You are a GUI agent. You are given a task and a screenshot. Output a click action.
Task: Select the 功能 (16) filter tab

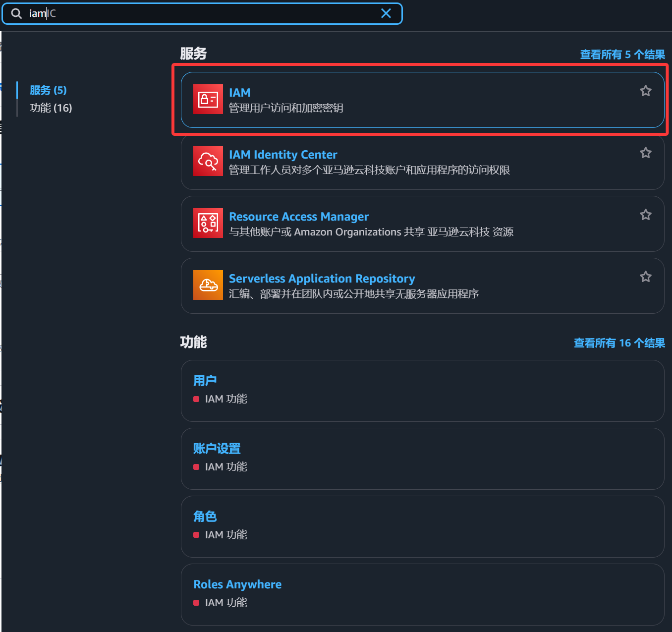(x=51, y=108)
